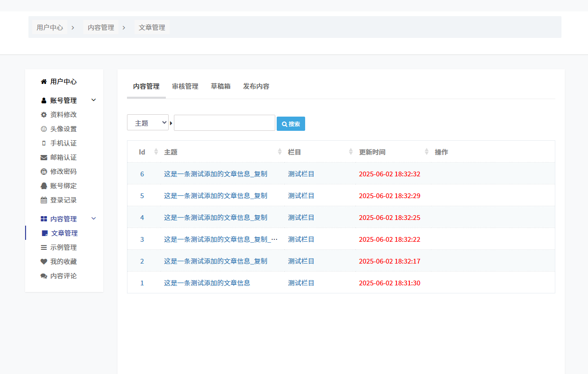This screenshot has height=374, width=588.
Task: Click the lock icon beside 修改密码
Action: click(x=44, y=172)
